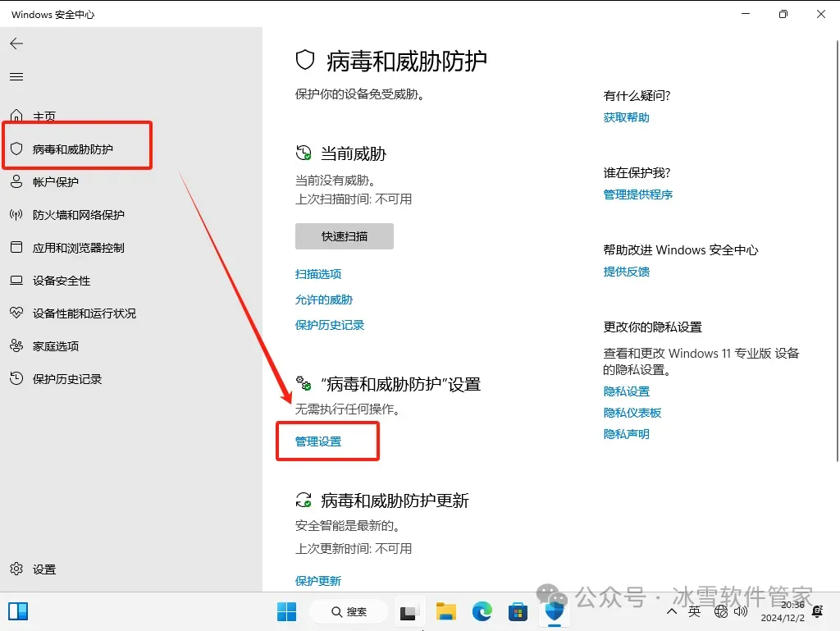
Task: Open 防火墙和网络保护 page
Action: click(79, 215)
